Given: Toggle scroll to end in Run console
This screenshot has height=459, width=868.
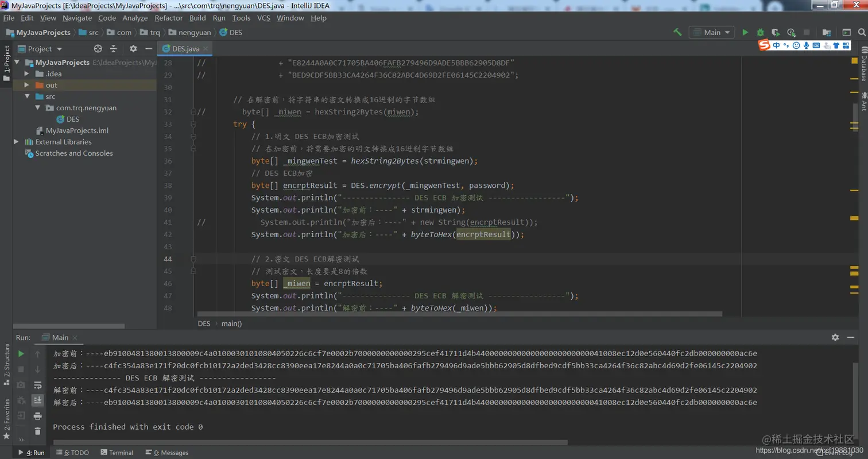Looking at the screenshot, I should pos(38,400).
